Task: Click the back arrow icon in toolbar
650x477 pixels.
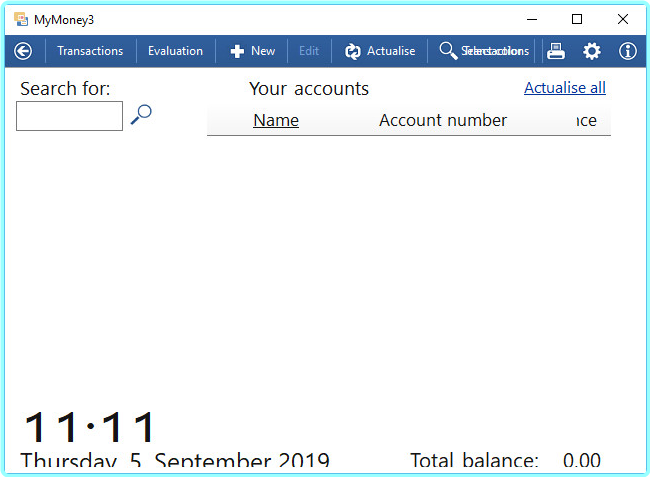Action: tap(23, 51)
